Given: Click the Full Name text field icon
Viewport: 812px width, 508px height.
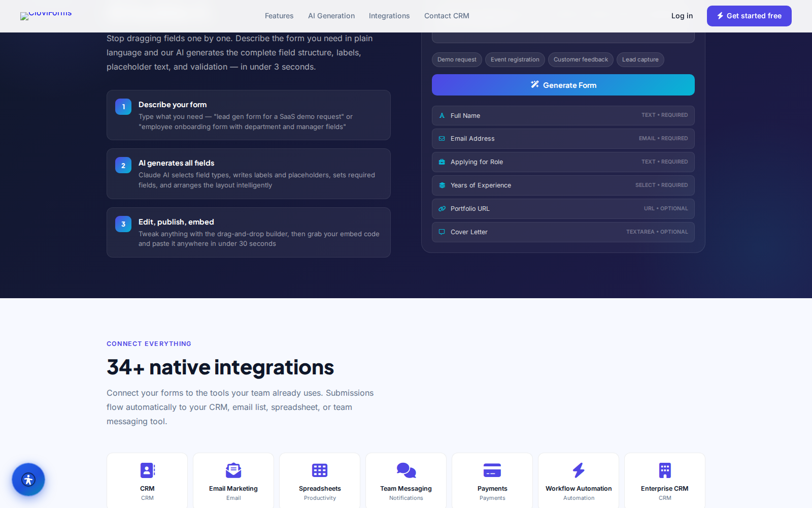Looking at the screenshot, I should [442, 115].
